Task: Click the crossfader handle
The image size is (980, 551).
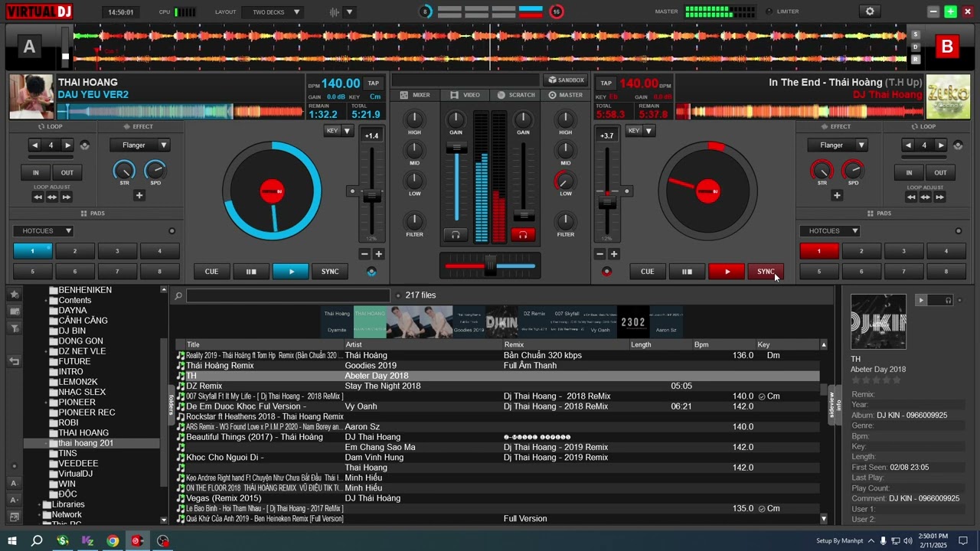Action: click(x=490, y=266)
